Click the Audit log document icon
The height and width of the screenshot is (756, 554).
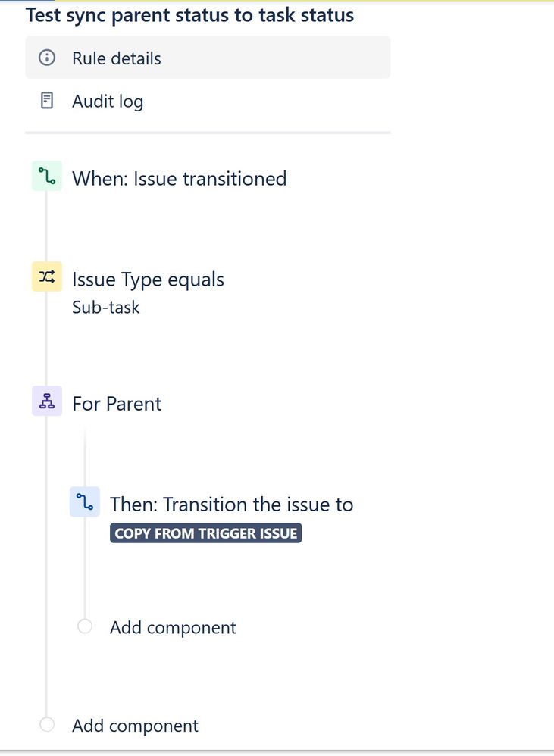click(x=47, y=100)
